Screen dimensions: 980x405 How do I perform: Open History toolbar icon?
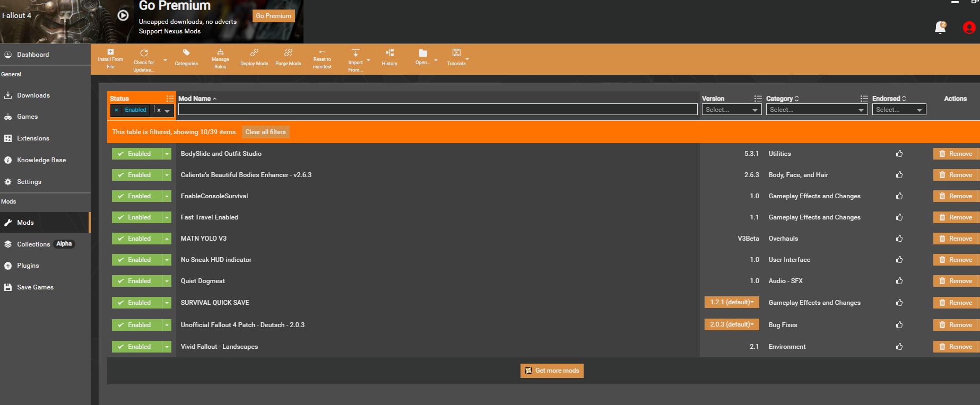coord(389,52)
